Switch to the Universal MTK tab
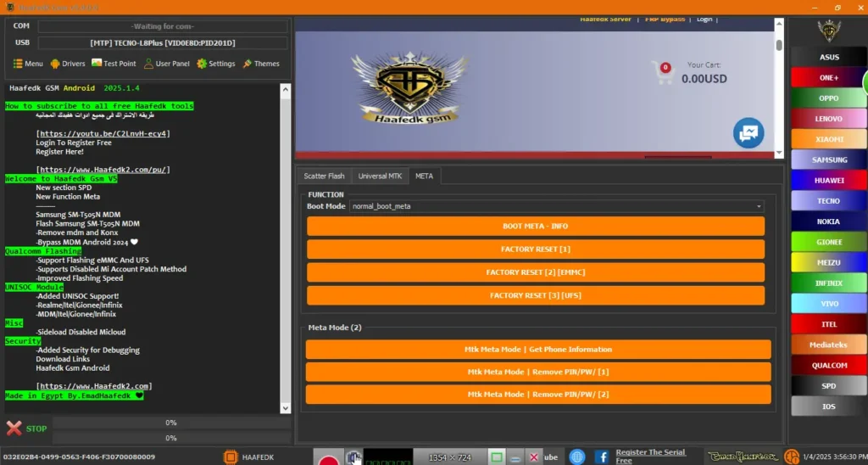Screen dimensions: 868x465 [380, 176]
